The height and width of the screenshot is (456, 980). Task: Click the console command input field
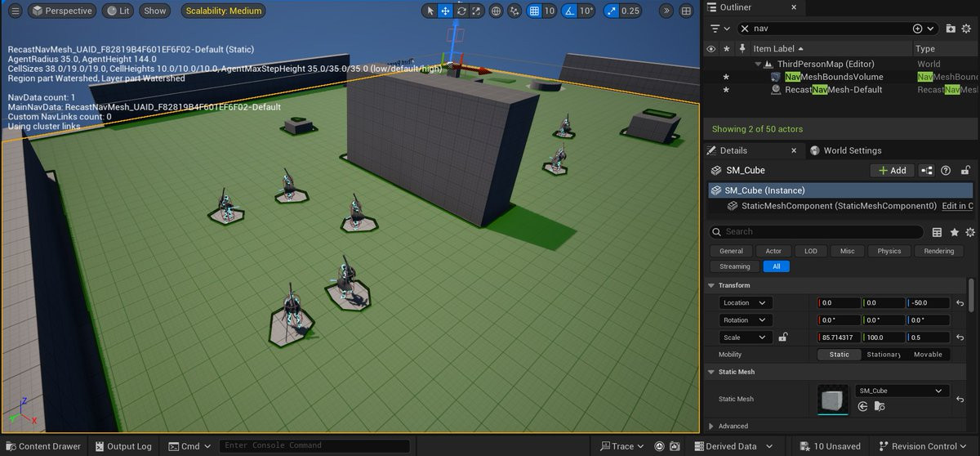(314, 446)
